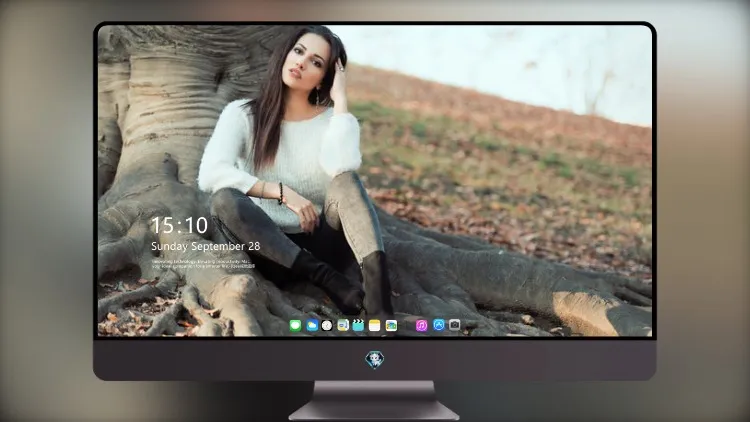Select the Sunday September 28 date text
This screenshot has width=750, height=422.
206,246
